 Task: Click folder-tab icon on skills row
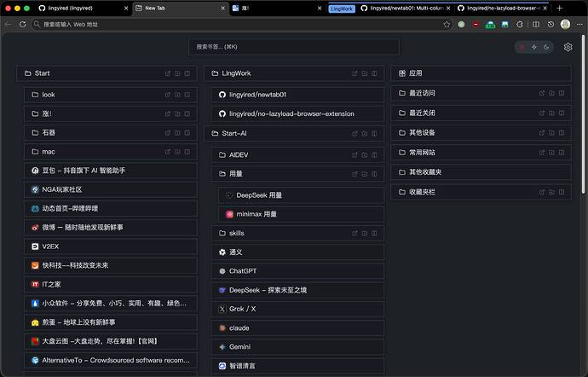[x=365, y=233]
